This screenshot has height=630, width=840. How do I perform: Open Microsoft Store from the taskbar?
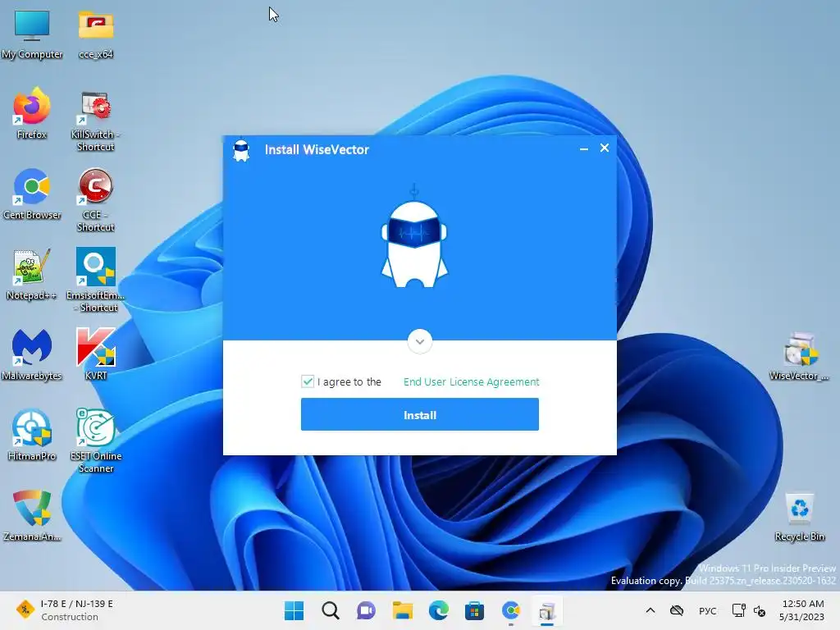[475, 610]
